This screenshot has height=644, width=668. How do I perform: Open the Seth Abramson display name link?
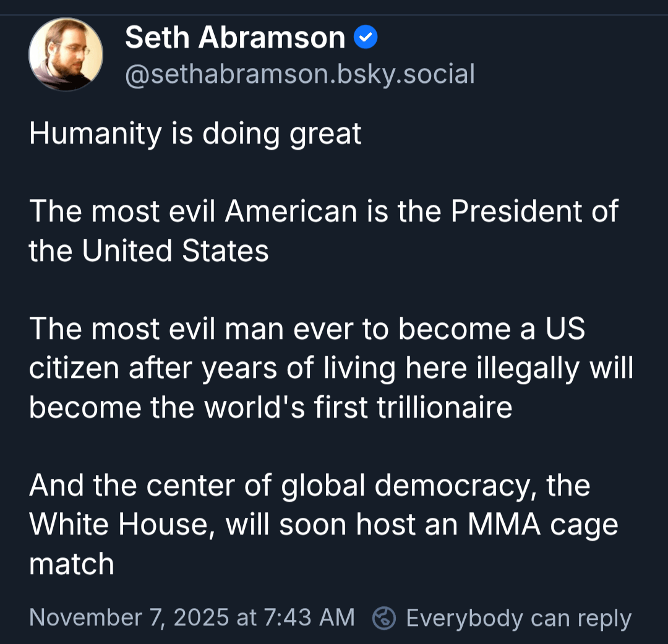click(235, 38)
